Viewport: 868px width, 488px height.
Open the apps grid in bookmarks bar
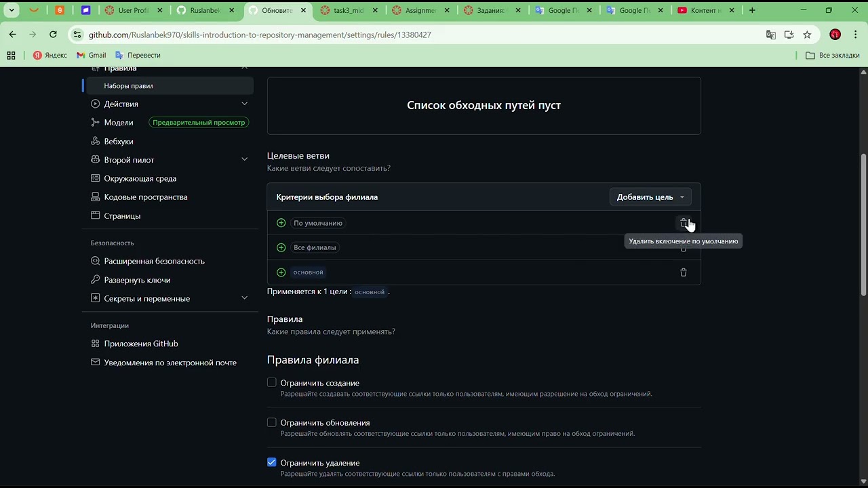coord(11,55)
